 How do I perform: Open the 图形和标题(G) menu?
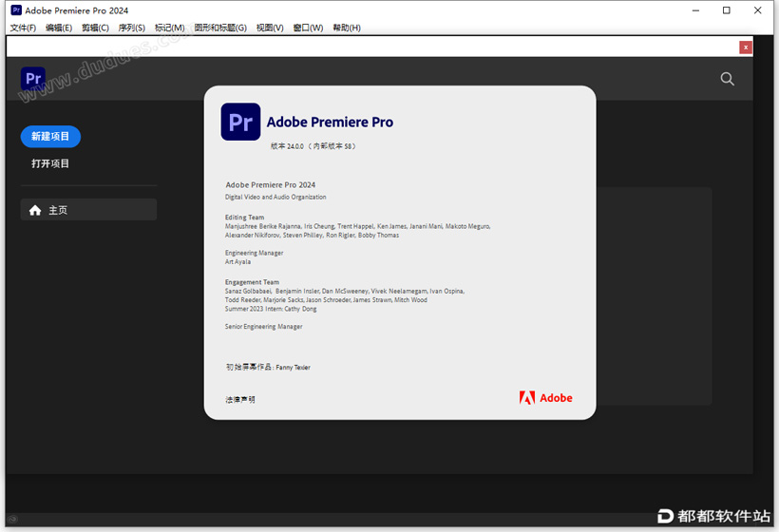click(x=220, y=28)
